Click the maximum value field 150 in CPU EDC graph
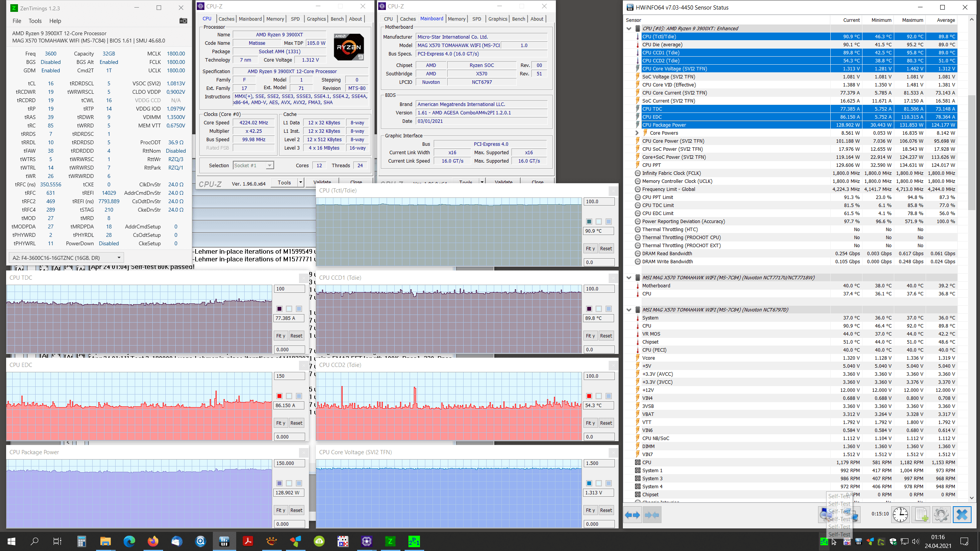 tap(289, 376)
